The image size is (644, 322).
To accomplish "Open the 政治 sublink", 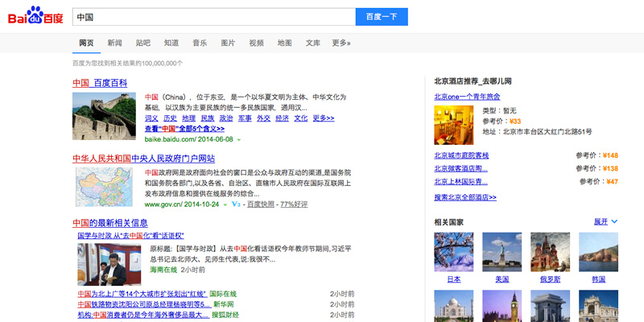I will point(226,118).
